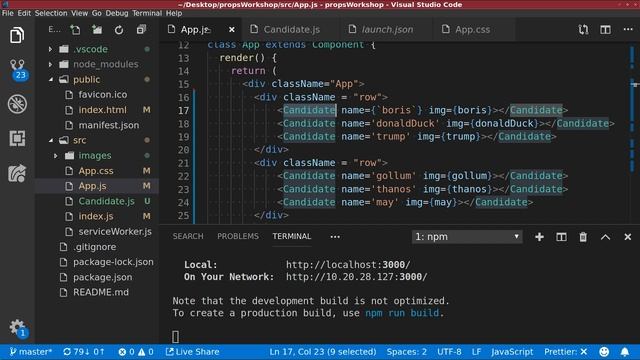The width and height of the screenshot is (640, 360).
Task: Open the Manage settings gear
Action: coord(17,327)
